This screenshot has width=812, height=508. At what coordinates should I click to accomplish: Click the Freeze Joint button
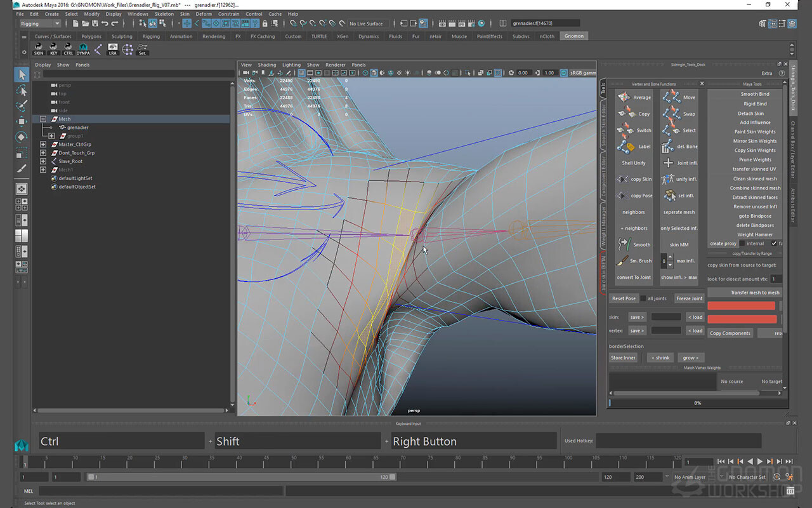pyautogui.click(x=689, y=298)
